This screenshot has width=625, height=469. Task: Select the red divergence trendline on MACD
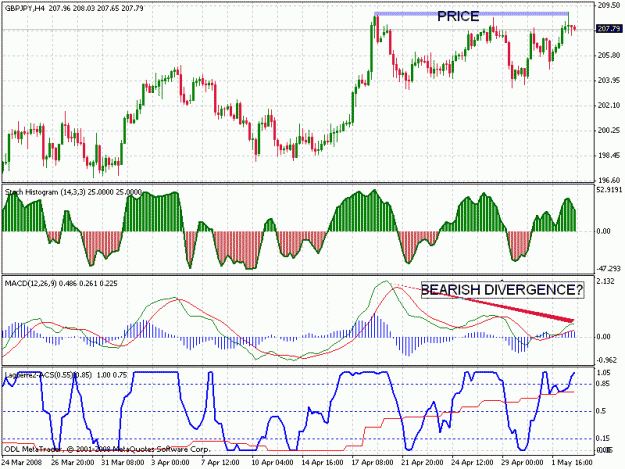(x=518, y=309)
